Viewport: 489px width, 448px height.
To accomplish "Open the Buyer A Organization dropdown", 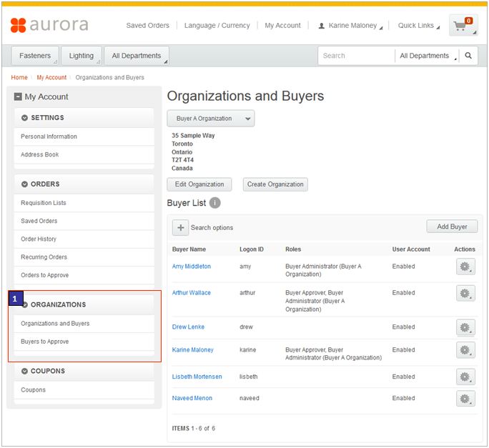I will coord(211,119).
